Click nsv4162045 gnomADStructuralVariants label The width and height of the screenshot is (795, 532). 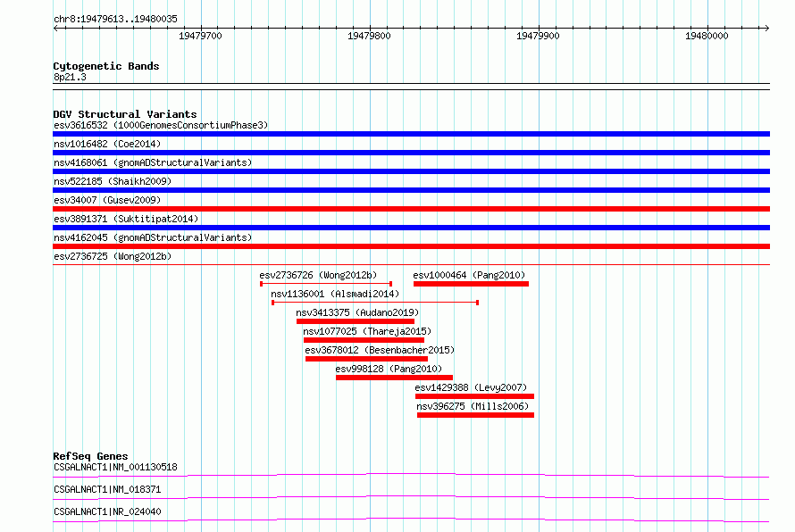pyautogui.click(x=153, y=237)
